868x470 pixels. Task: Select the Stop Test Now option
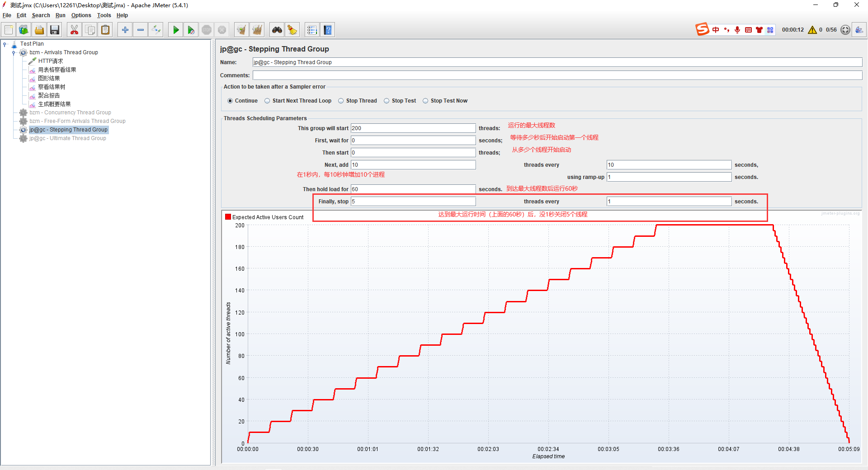click(x=425, y=101)
